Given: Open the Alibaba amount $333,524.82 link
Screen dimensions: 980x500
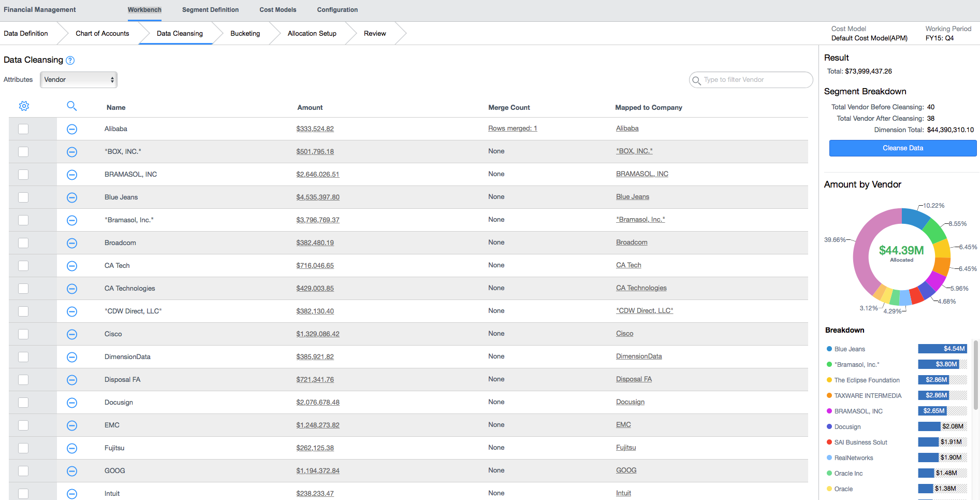Looking at the screenshot, I should point(315,129).
